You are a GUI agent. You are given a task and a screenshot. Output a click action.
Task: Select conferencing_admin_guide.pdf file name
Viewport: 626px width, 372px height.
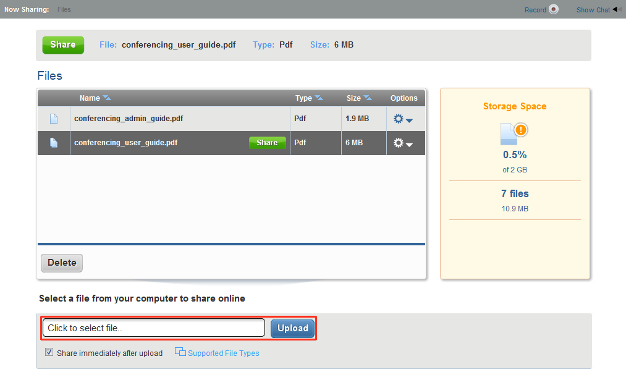tap(129, 118)
